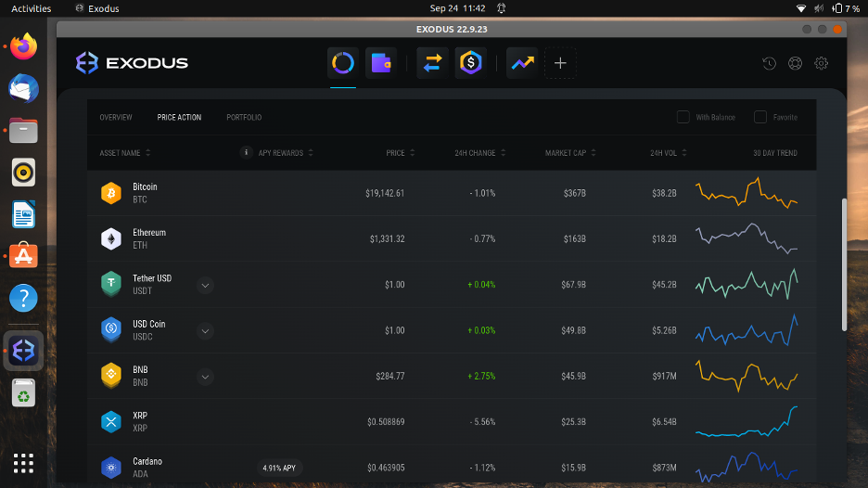Sort by Price column
Screen dimensions: 868x488
pos(401,153)
